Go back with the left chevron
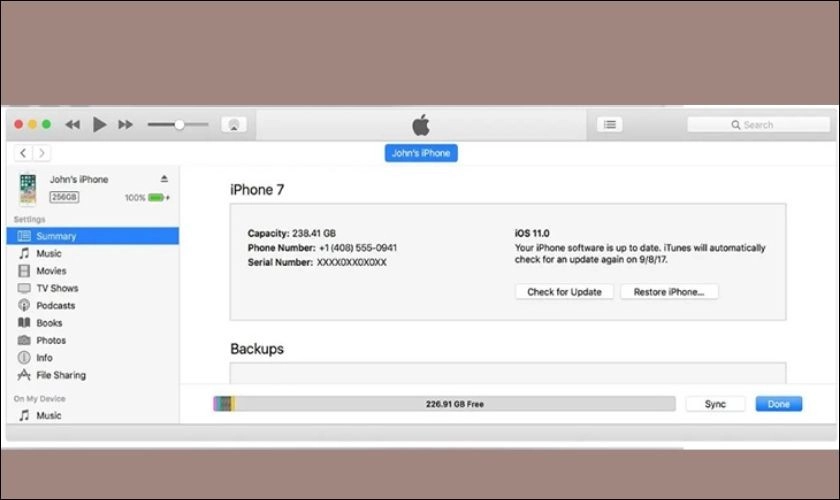Viewport: 840px width, 500px height. (23, 153)
